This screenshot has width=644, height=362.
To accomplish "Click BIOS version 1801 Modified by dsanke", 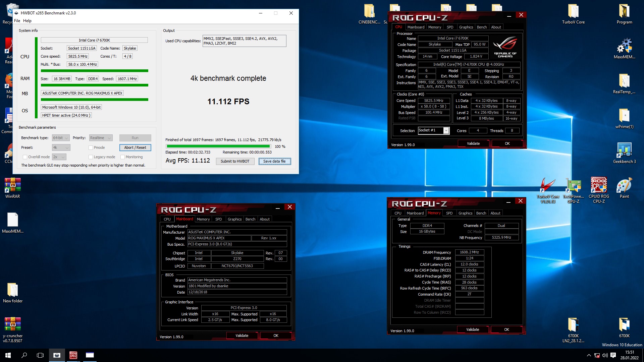I will (237, 286).
